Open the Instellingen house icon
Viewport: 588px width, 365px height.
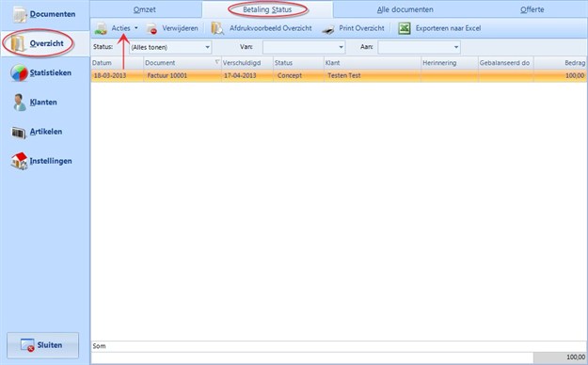point(20,161)
